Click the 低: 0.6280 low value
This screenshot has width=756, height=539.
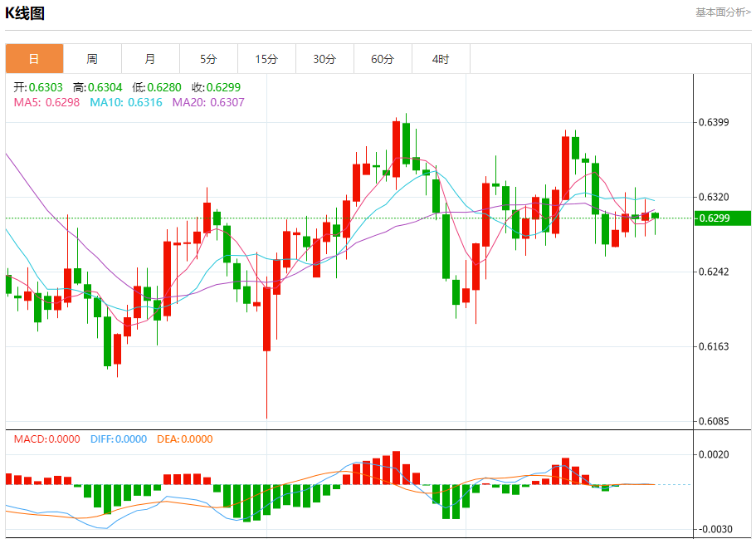[x=157, y=87]
